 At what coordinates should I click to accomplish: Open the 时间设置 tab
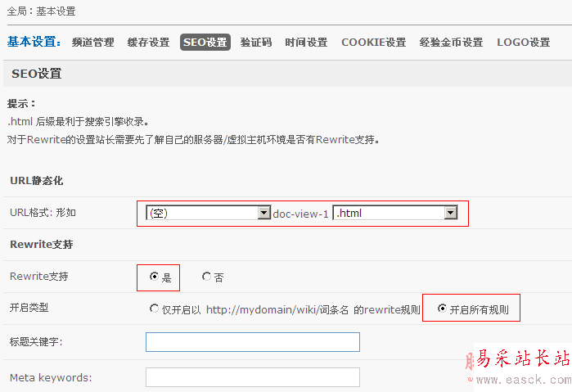[306, 43]
